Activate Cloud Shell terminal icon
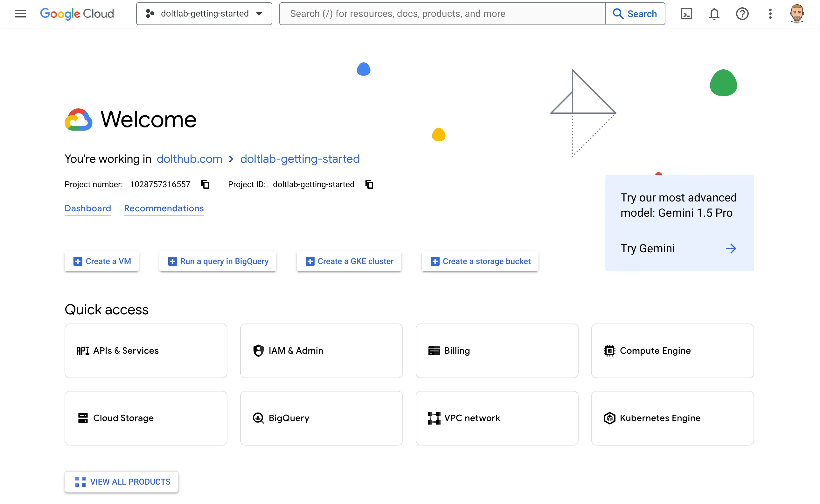Image resolution: width=820 pixels, height=504 pixels. [x=686, y=14]
